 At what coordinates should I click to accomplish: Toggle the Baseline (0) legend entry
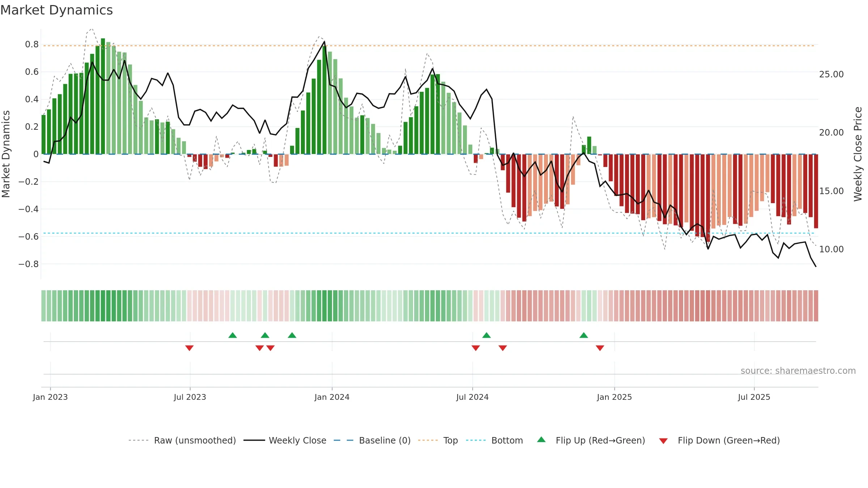click(x=372, y=440)
